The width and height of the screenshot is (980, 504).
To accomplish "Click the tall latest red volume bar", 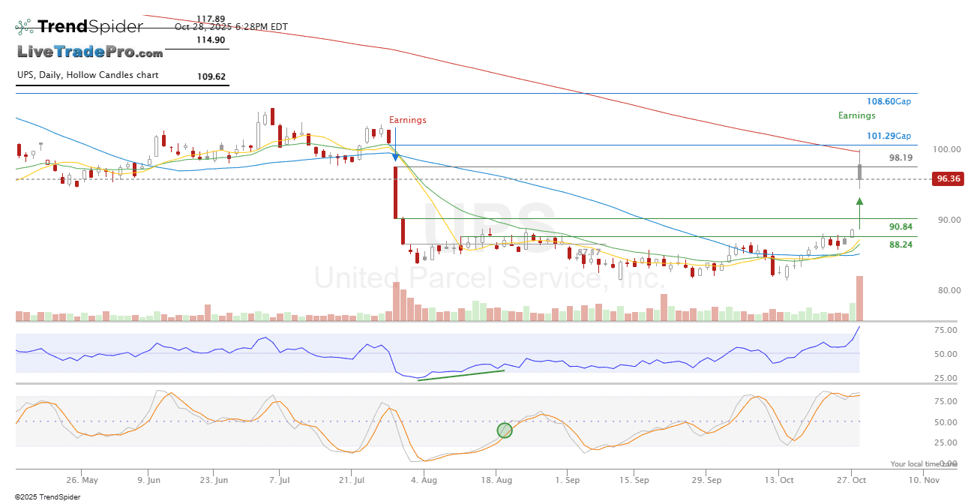I will (x=859, y=298).
